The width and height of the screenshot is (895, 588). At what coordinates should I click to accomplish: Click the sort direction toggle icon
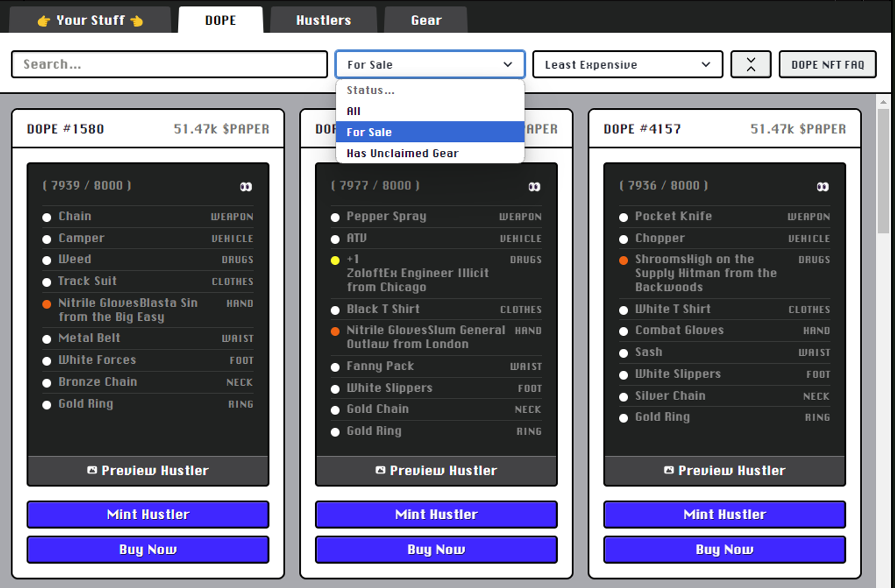pyautogui.click(x=751, y=64)
